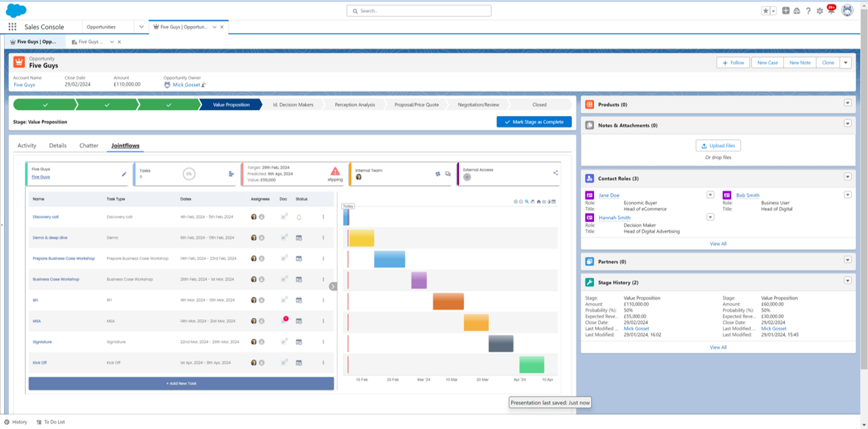The width and height of the screenshot is (868, 429).
Task: Click the bell status icon for Discovery call
Action: point(298,217)
